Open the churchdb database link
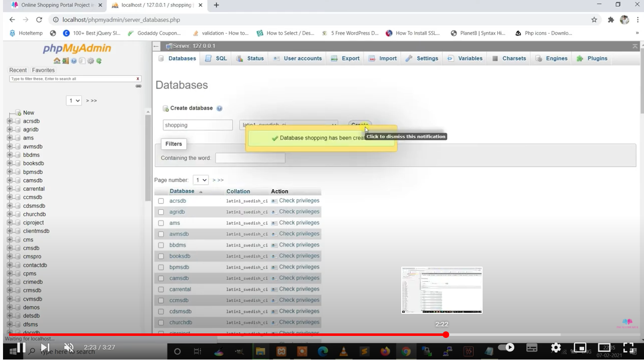Image resolution: width=644 pixels, height=360 pixels. (x=180, y=322)
